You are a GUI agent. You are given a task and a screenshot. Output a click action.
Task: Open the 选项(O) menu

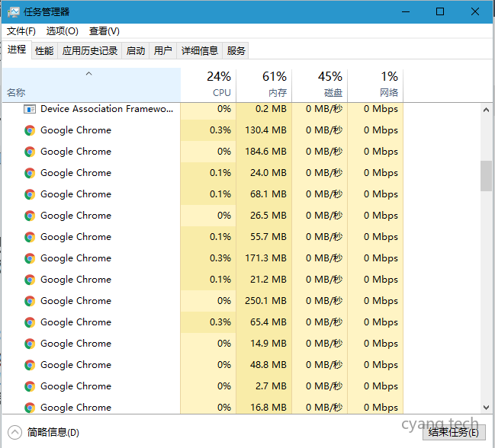[x=62, y=31]
